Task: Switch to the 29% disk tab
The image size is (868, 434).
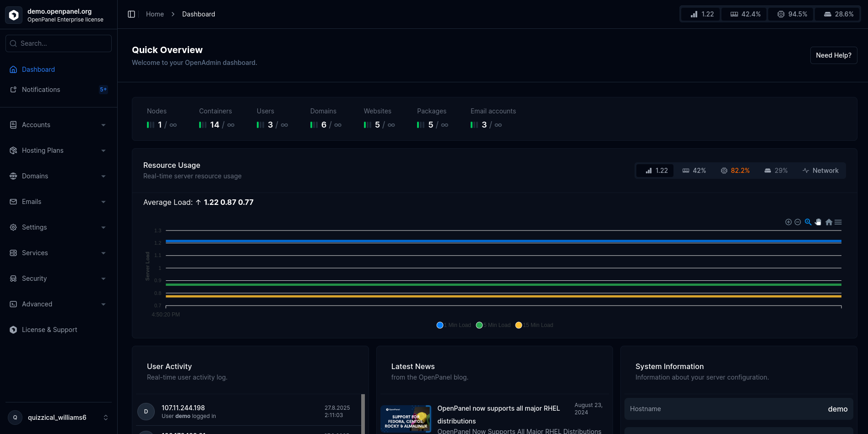Action: click(x=776, y=171)
